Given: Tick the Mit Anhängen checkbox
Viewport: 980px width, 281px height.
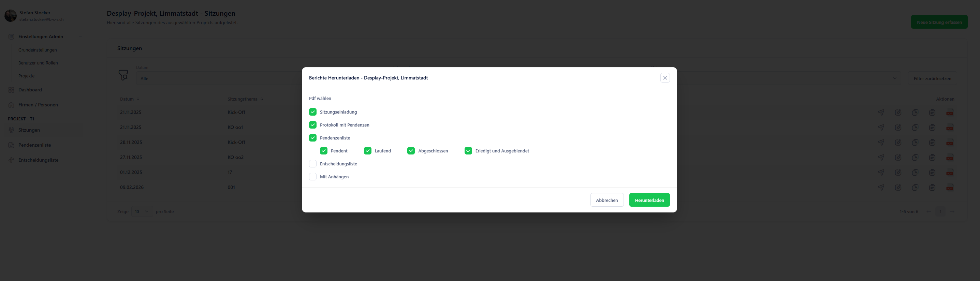Looking at the screenshot, I should pos(313,177).
